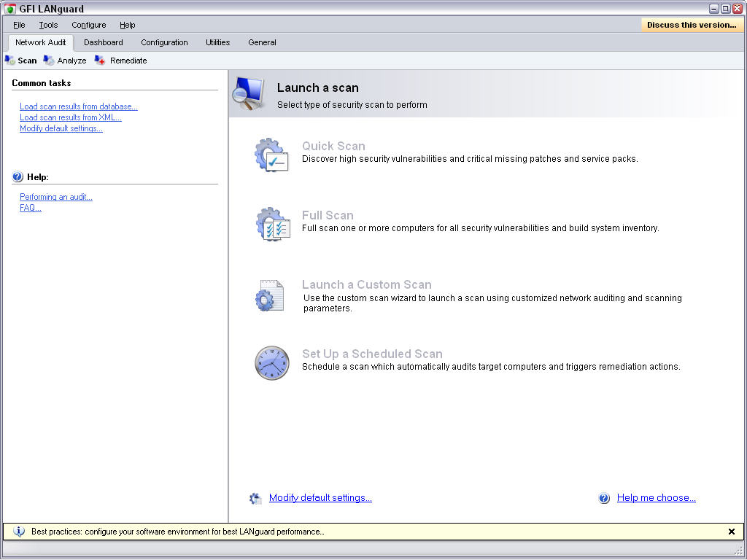Click the window resize grip in status bar
The height and width of the screenshot is (560, 747).
(740, 551)
